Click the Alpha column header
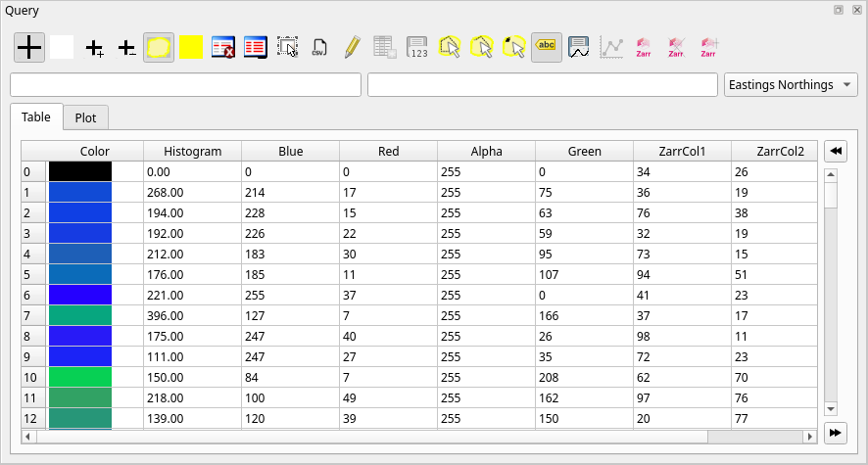The height and width of the screenshot is (465, 868). pyautogui.click(x=487, y=151)
